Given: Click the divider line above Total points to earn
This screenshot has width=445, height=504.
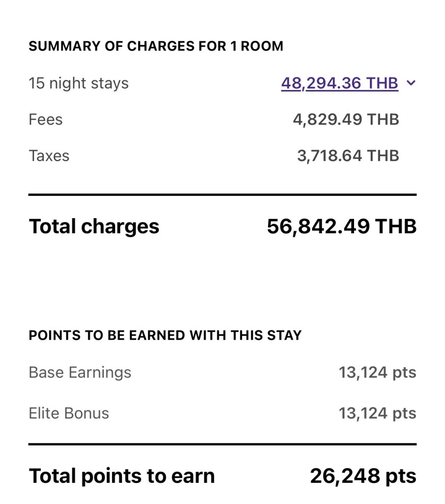Looking at the screenshot, I should 222,444.
